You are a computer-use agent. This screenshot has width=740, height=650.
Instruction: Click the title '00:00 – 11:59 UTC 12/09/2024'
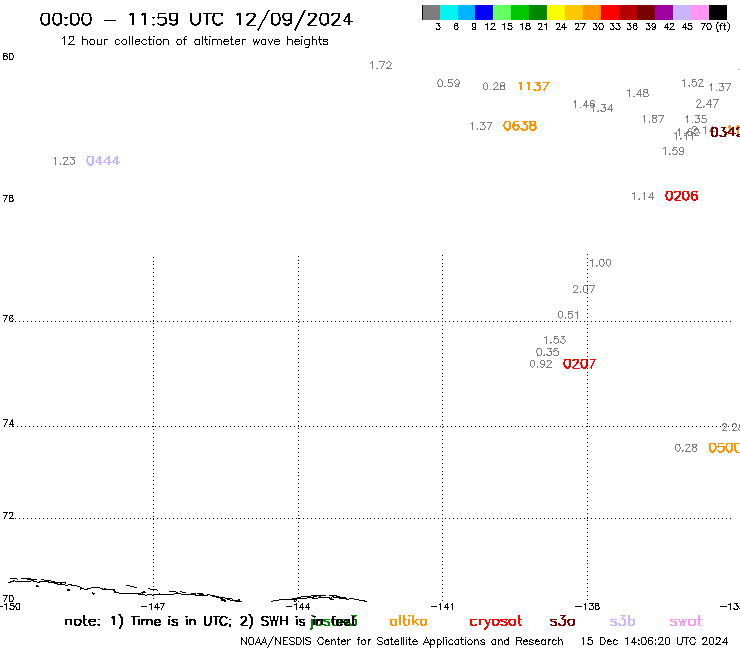(x=196, y=20)
